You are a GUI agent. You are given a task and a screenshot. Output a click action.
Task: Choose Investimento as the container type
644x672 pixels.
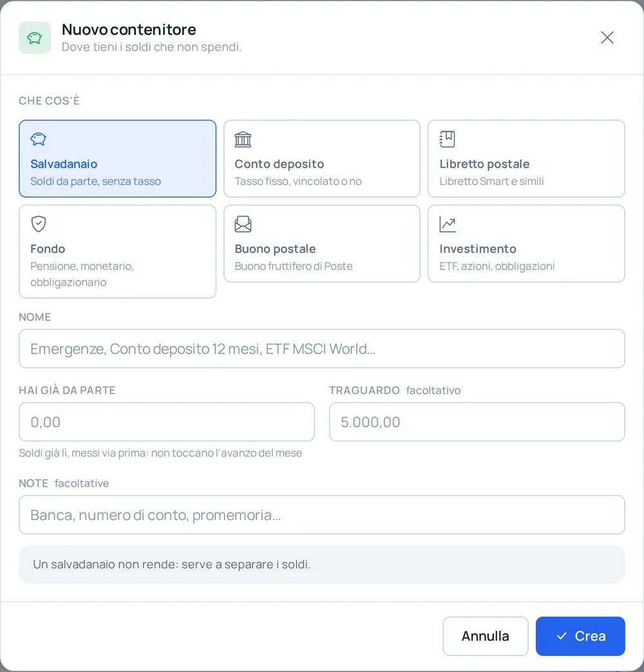pos(526,243)
